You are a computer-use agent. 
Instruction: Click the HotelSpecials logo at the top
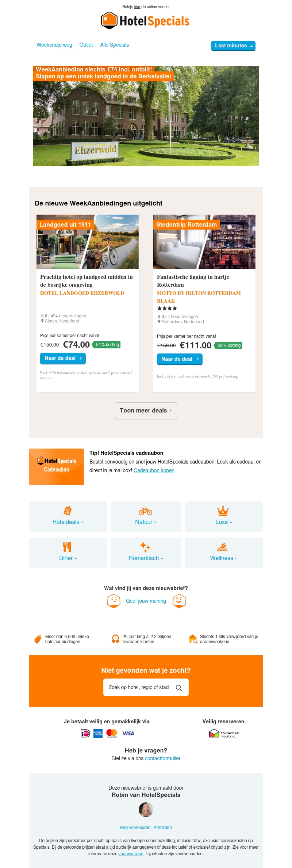145,21
